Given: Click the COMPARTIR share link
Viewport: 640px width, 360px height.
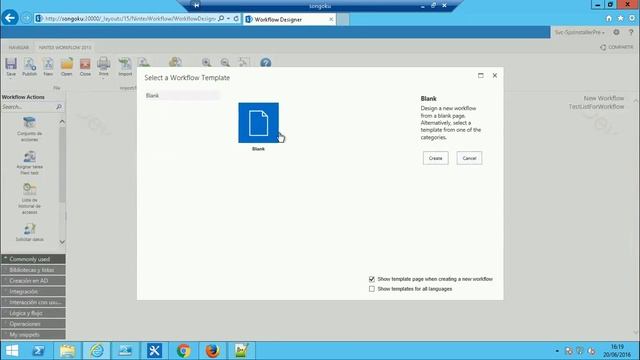Looking at the screenshot, I should [617, 47].
